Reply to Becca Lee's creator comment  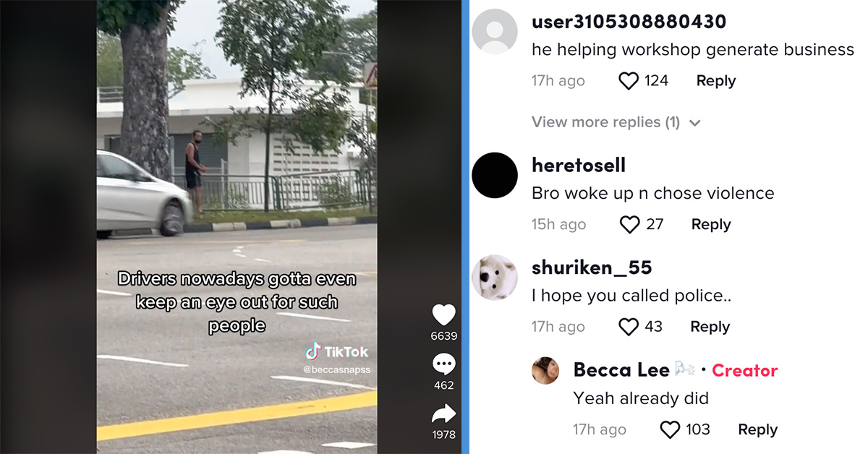click(757, 430)
